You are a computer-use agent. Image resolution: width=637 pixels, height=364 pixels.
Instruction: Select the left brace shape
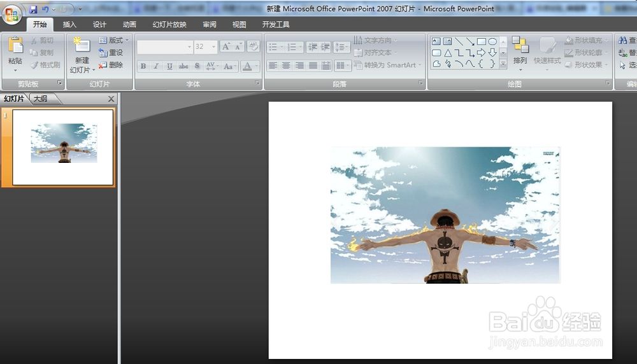pos(481,64)
